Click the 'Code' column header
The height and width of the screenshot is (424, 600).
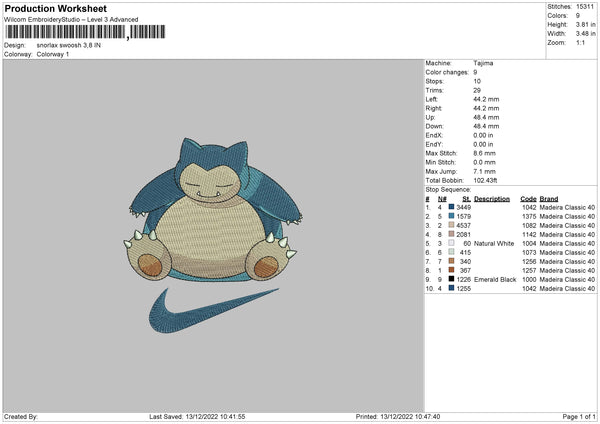[528, 199]
